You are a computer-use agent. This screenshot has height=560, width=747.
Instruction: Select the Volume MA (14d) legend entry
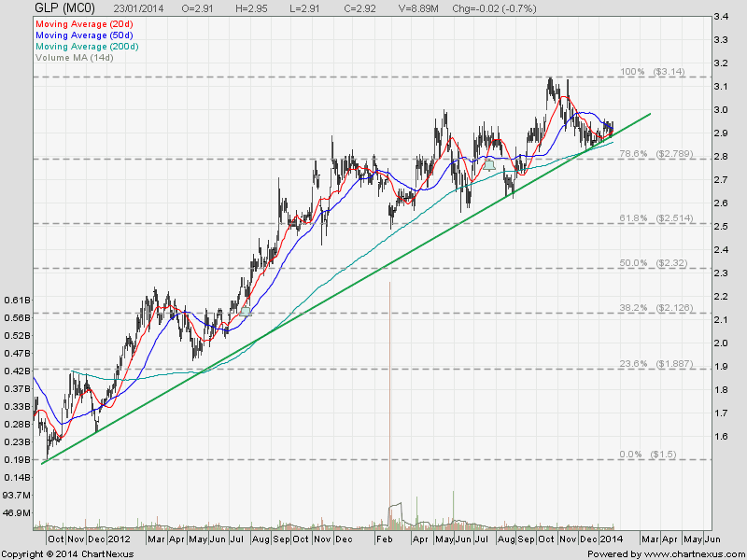point(75,58)
